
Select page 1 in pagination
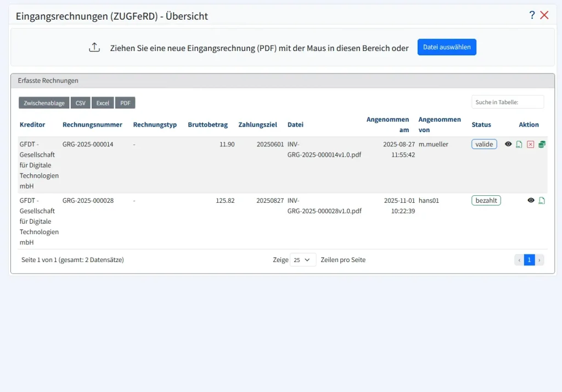click(x=529, y=259)
